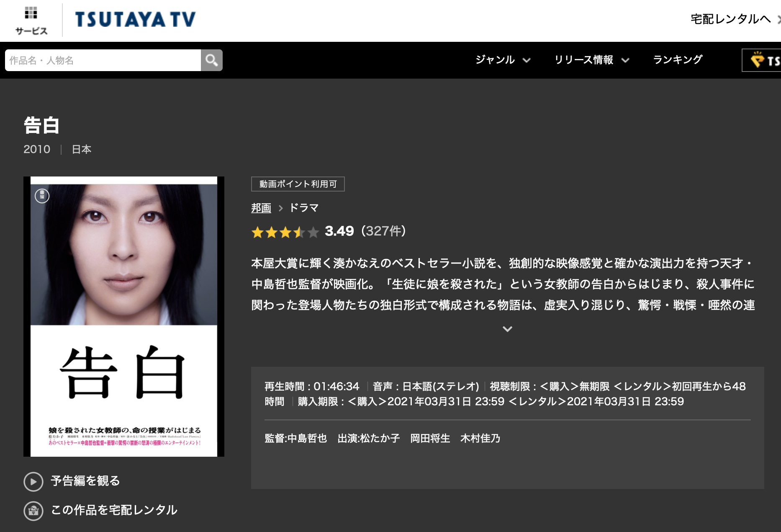Focus the 作品名・人物名 search field
This screenshot has height=532, width=781.
click(x=103, y=60)
